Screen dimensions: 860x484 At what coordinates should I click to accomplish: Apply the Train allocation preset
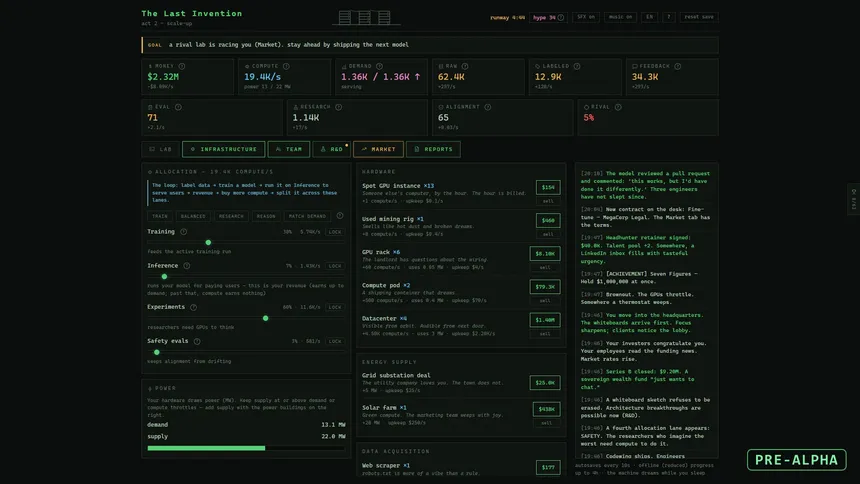(x=160, y=216)
